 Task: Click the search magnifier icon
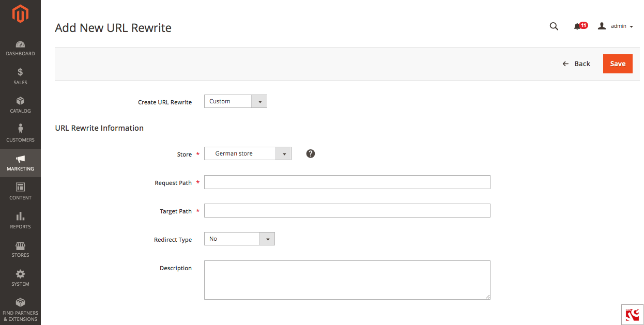[x=554, y=26]
